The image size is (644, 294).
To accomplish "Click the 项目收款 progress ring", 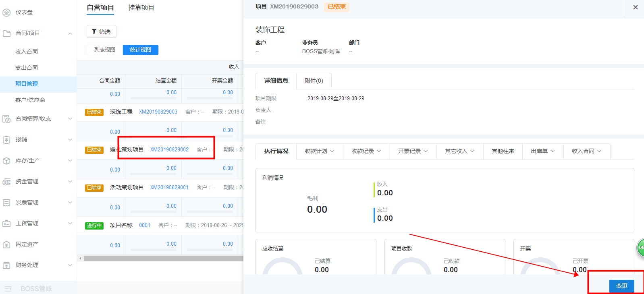I will [x=411, y=266].
